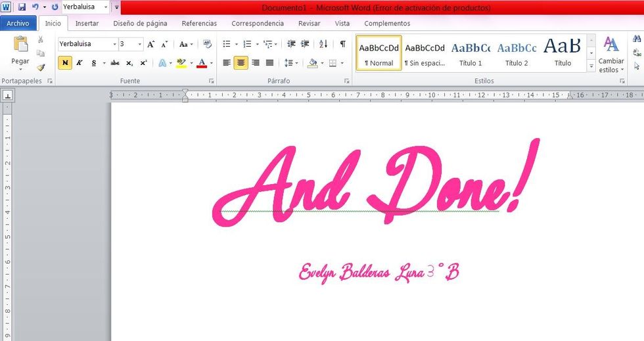
Task: Align text to the right
Action: pyautogui.click(x=256, y=63)
